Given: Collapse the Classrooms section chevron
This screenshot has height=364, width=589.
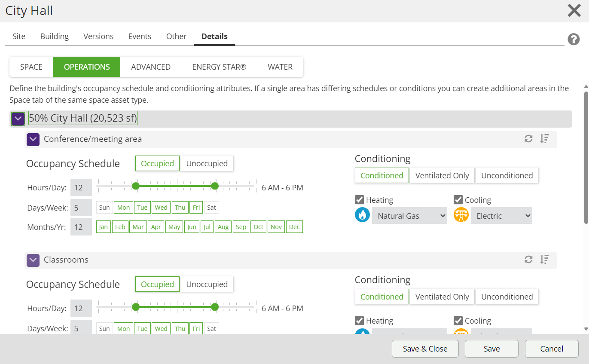Looking at the screenshot, I should (33, 260).
